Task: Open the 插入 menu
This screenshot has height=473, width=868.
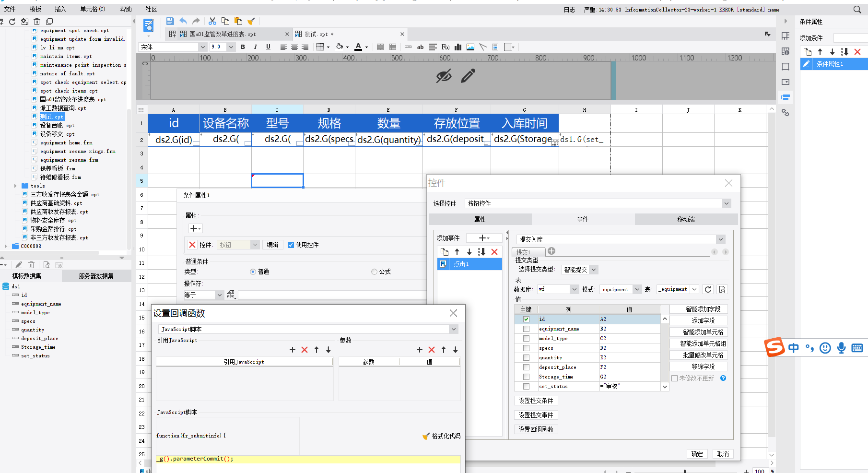Action: (x=60, y=9)
